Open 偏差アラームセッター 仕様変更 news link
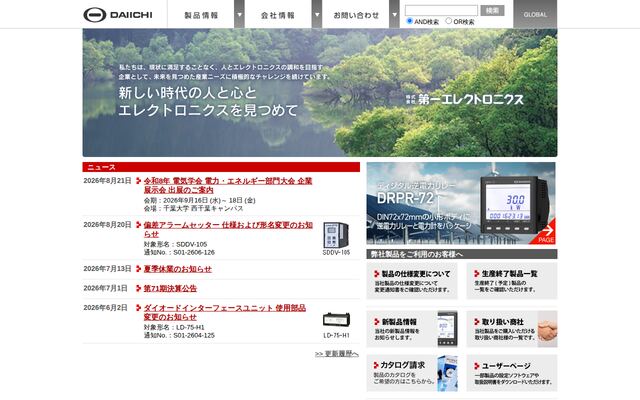The width and height of the screenshot is (640, 400). (228, 229)
